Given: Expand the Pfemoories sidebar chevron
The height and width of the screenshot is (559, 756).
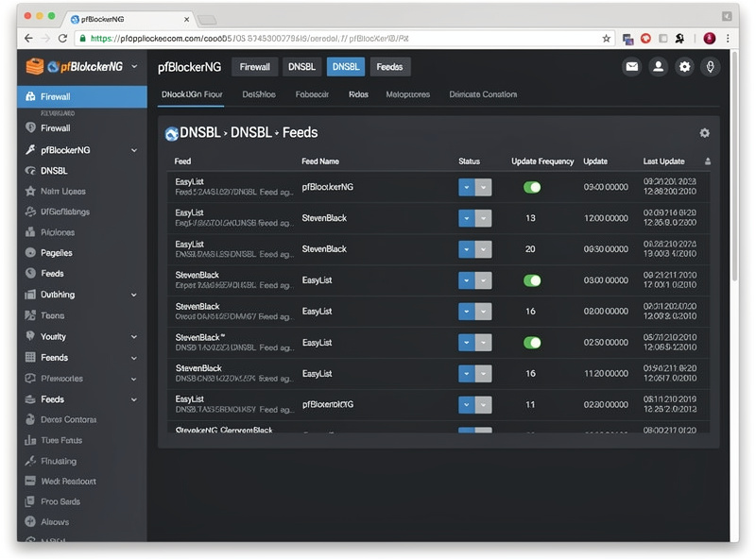Looking at the screenshot, I should coord(134,379).
